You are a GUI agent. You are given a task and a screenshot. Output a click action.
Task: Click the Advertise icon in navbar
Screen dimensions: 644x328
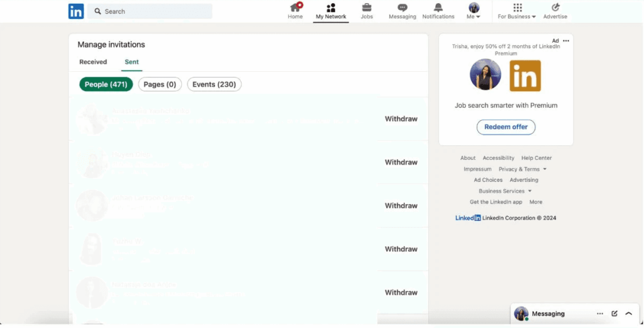pyautogui.click(x=555, y=8)
